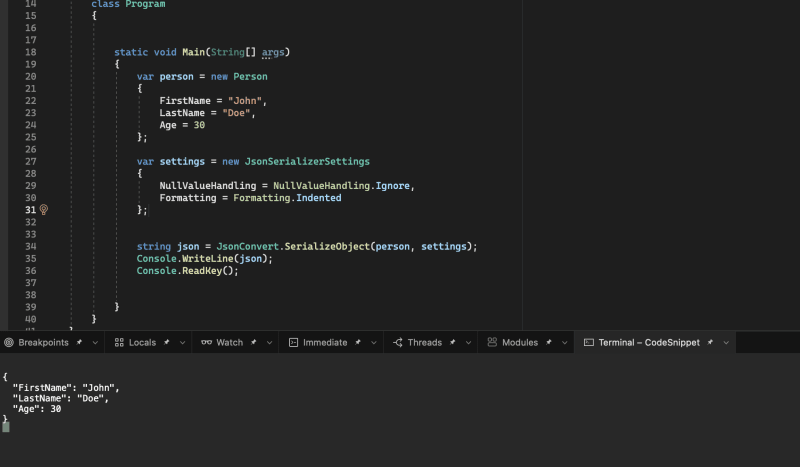The height and width of the screenshot is (467, 800).
Task: Open the Immediate pad dropdown chevron
Action: [x=373, y=343]
